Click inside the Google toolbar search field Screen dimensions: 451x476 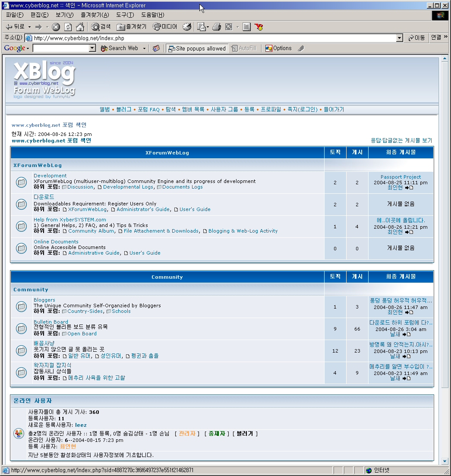coord(60,48)
